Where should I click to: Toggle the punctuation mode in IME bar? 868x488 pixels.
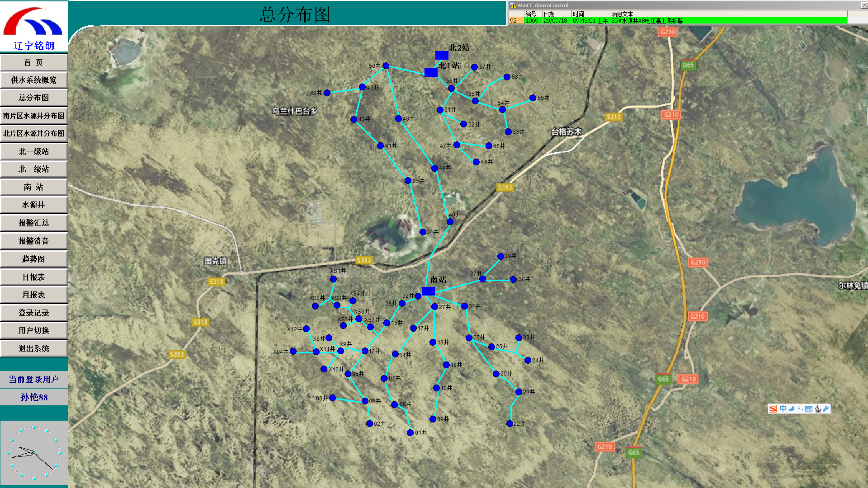click(800, 409)
